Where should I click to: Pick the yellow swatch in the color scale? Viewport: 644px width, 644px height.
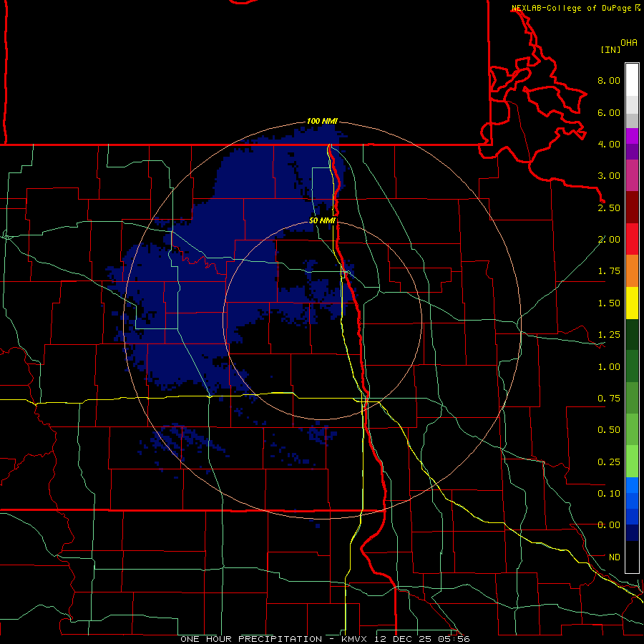pos(632,303)
